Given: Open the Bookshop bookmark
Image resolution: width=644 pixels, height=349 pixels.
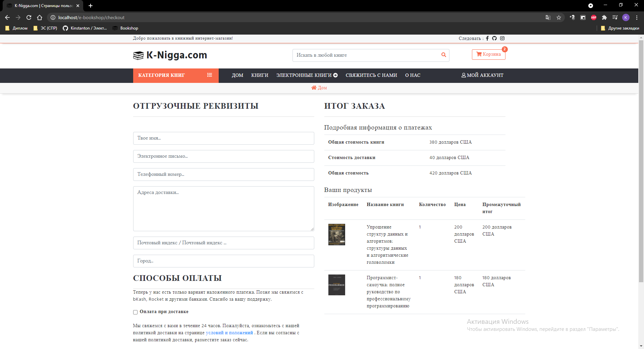Looking at the screenshot, I should coord(125,28).
